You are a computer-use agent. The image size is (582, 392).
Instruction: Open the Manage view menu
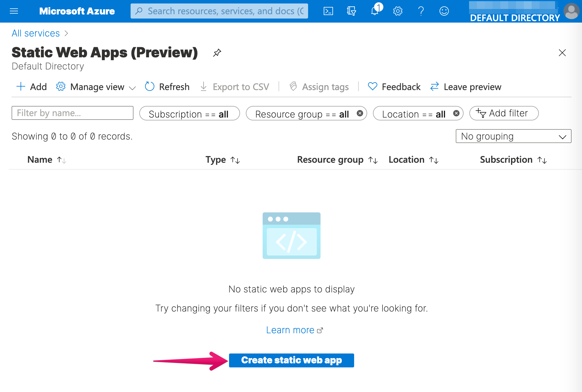96,87
